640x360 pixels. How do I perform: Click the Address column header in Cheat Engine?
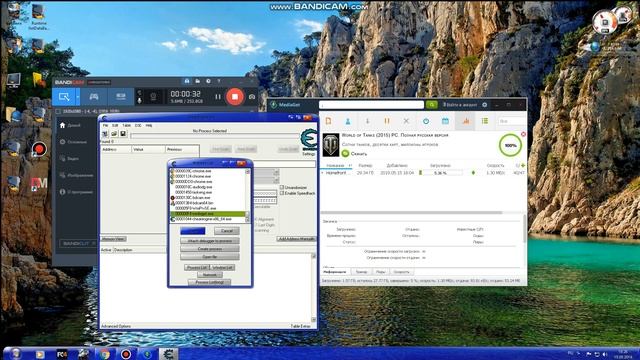coord(116,149)
